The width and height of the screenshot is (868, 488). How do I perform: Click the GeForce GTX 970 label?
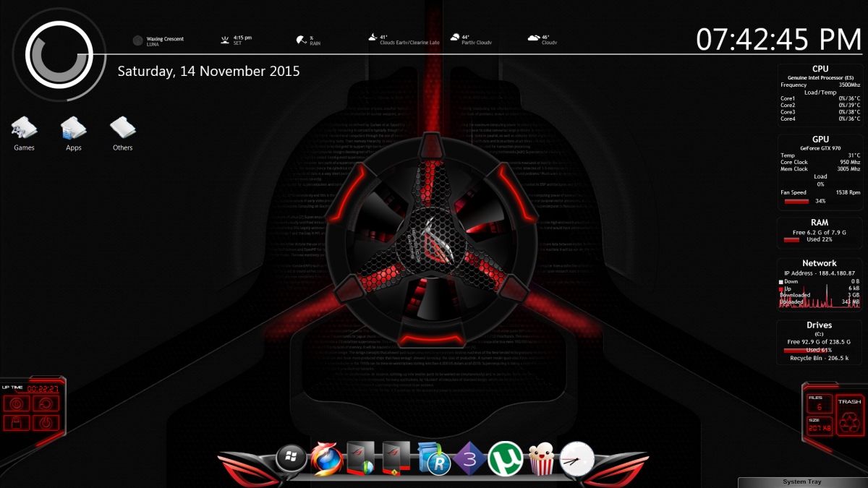point(820,147)
